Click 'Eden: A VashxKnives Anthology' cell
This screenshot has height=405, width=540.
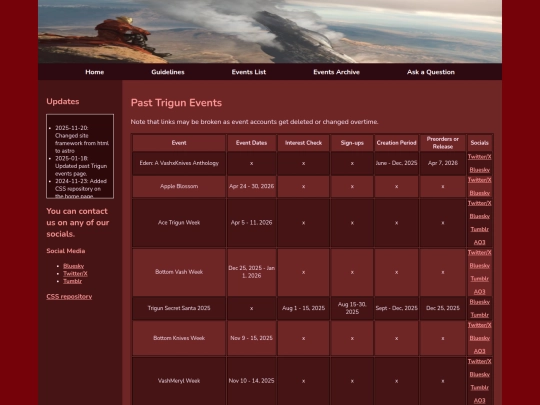point(179,163)
